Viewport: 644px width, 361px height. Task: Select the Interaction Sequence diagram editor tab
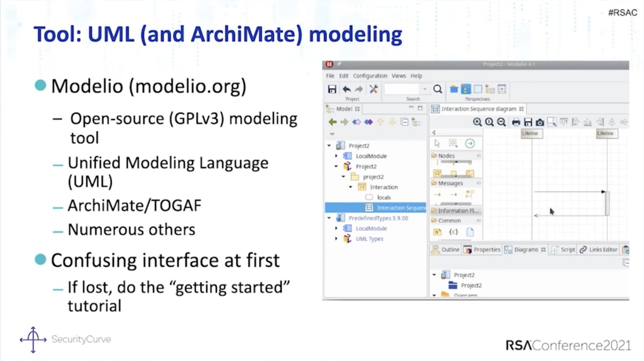point(478,109)
